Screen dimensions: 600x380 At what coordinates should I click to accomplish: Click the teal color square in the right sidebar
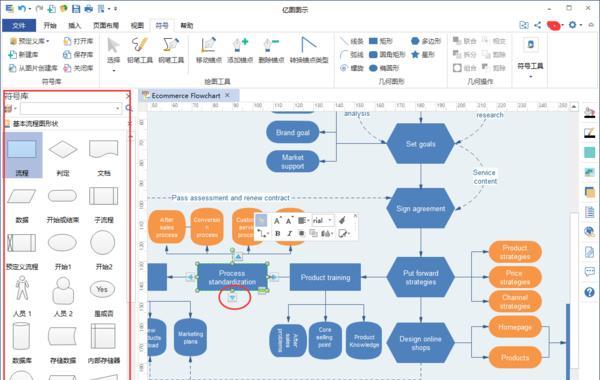click(x=589, y=152)
